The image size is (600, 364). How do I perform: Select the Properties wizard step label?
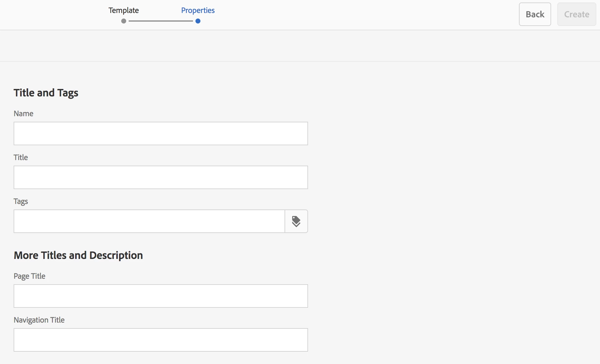[198, 11]
